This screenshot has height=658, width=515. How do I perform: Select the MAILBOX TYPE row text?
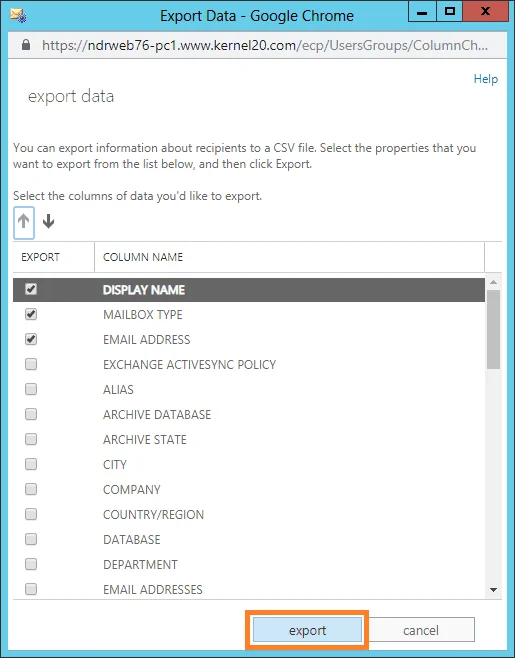click(143, 315)
